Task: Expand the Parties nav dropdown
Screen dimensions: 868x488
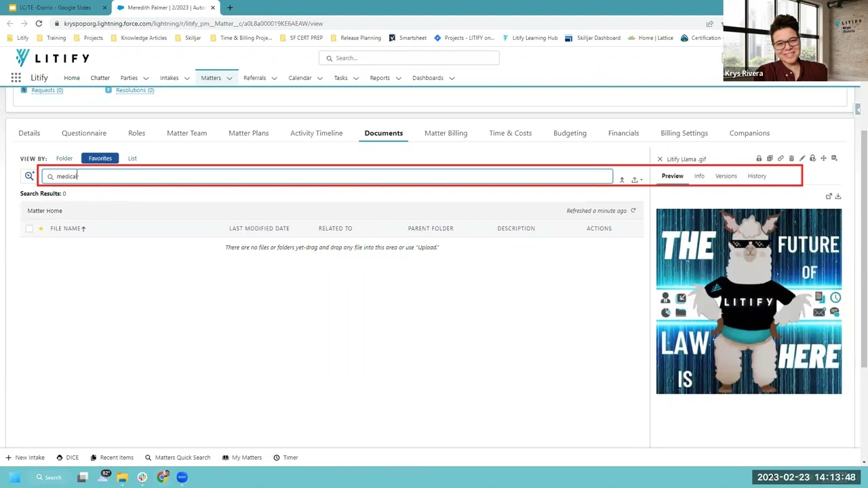Action: coord(146,79)
